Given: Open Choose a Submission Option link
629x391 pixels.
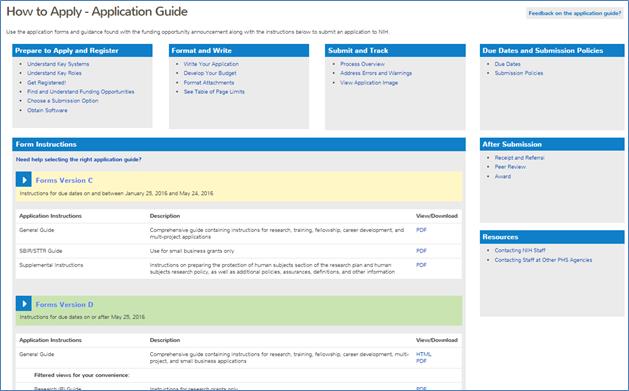Looking at the screenshot, I should tap(63, 101).
